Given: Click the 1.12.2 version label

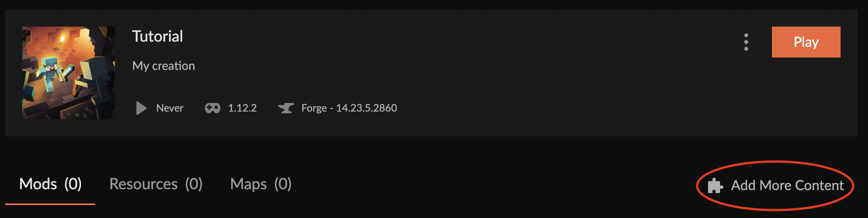Looking at the screenshot, I should (x=242, y=108).
